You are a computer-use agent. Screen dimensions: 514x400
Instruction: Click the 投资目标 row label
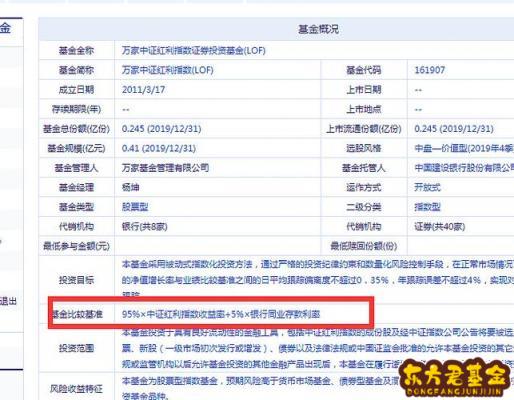tap(76, 280)
